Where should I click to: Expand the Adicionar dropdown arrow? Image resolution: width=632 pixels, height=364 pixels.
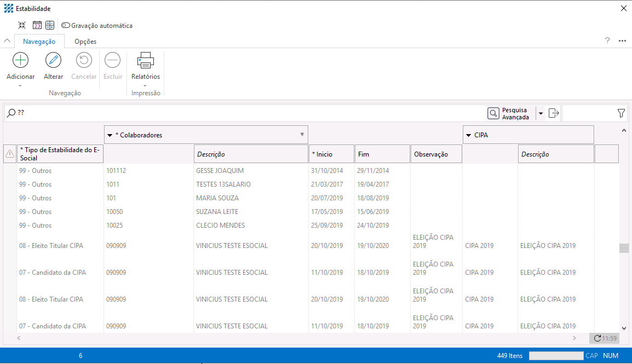(20, 85)
